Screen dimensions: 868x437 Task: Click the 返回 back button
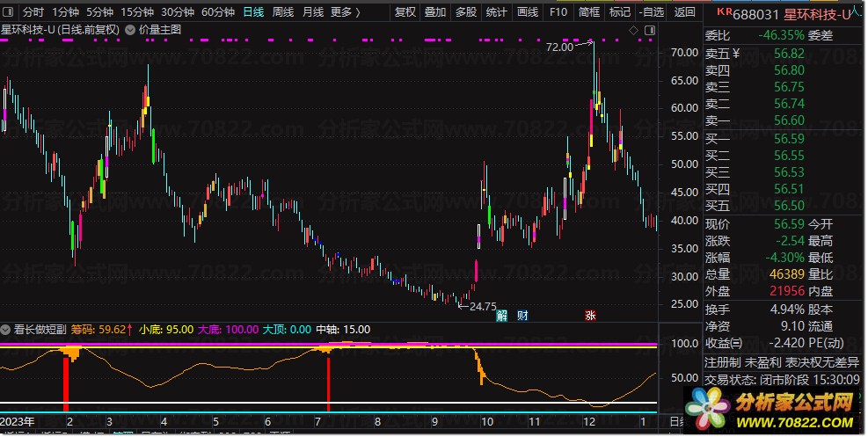pyautogui.click(x=685, y=11)
